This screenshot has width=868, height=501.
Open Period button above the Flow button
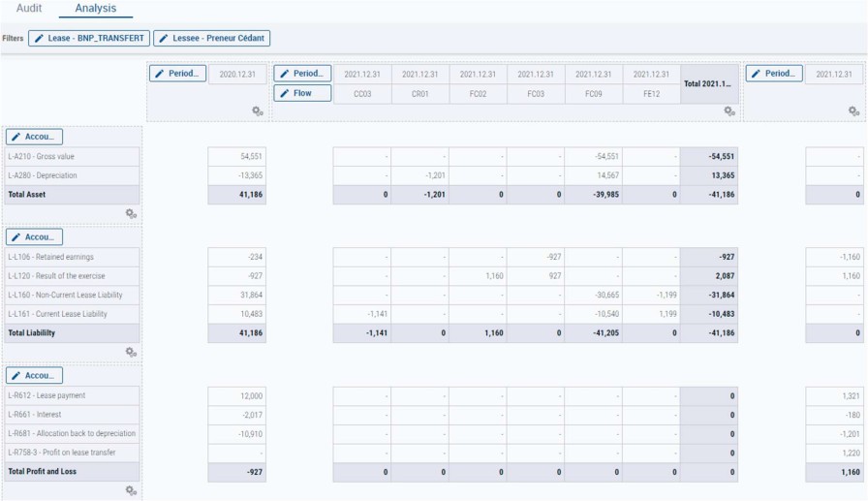coord(302,74)
